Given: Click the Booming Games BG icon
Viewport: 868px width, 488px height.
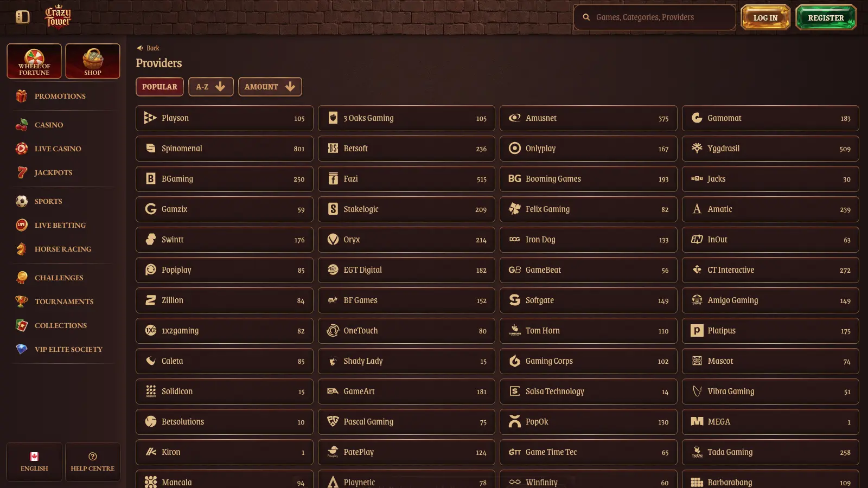Looking at the screenshot, I should click(515, 179).
